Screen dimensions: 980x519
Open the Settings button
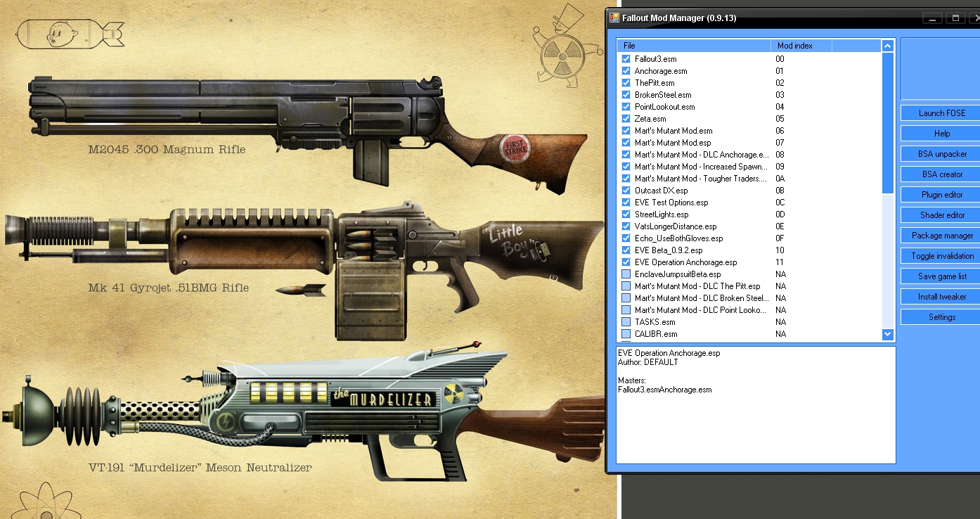(x=941, y=317)
